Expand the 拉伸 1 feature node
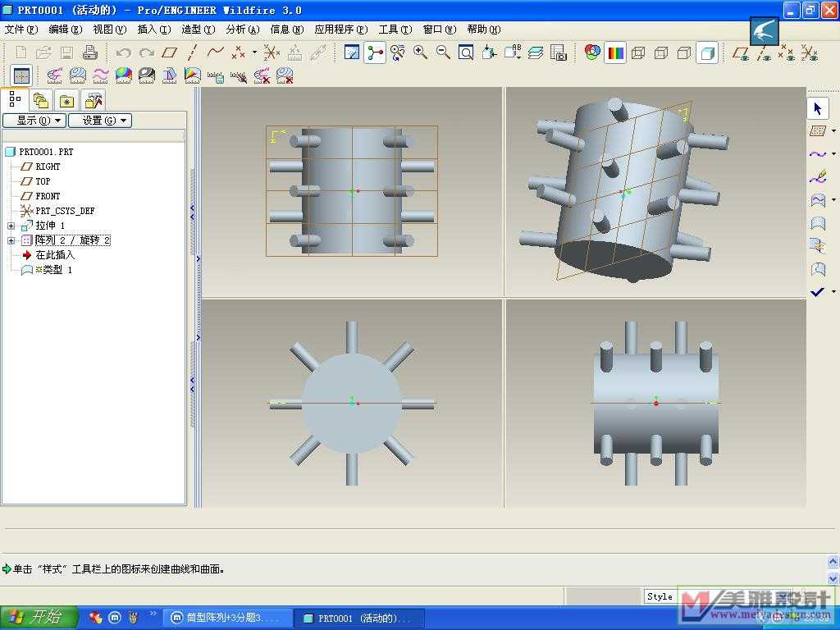The width and height of the screenshot is (840, 630). (11, 226)
